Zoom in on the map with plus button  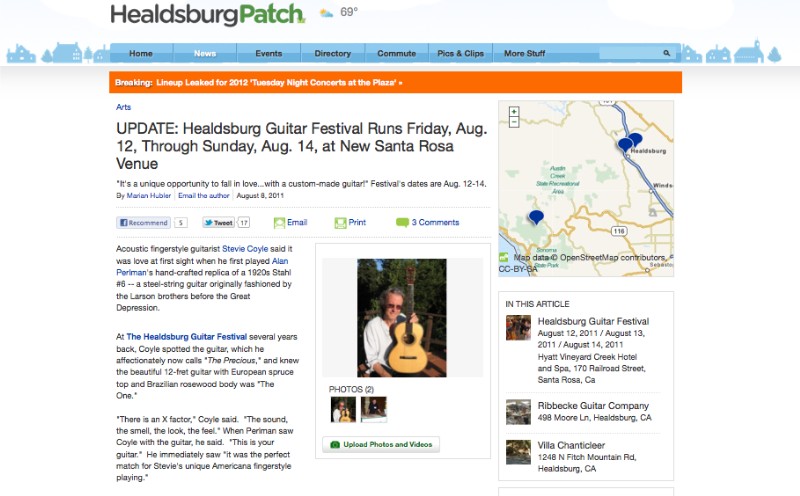click(514, 112)
